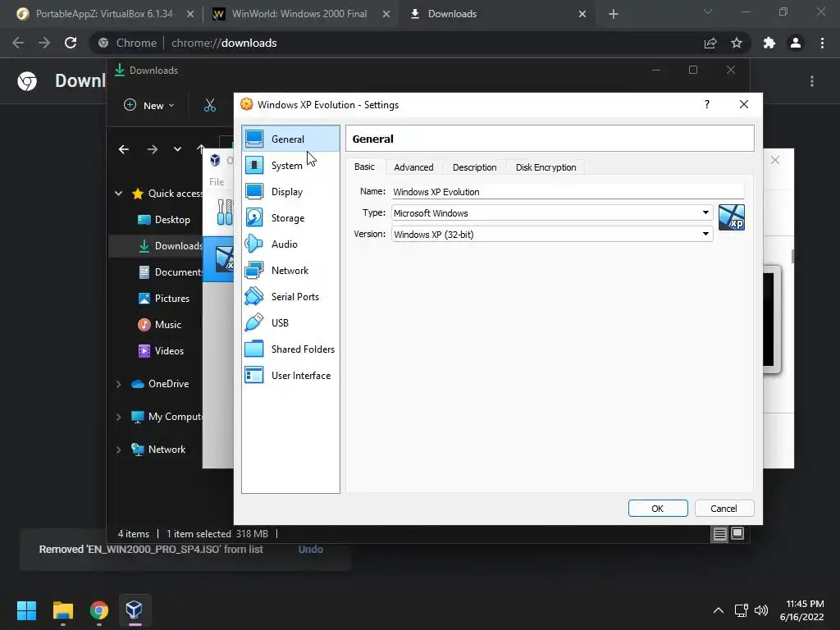Switch File Explorer to large icons view
The image size is (840, 630).
[x=737, y=533]
